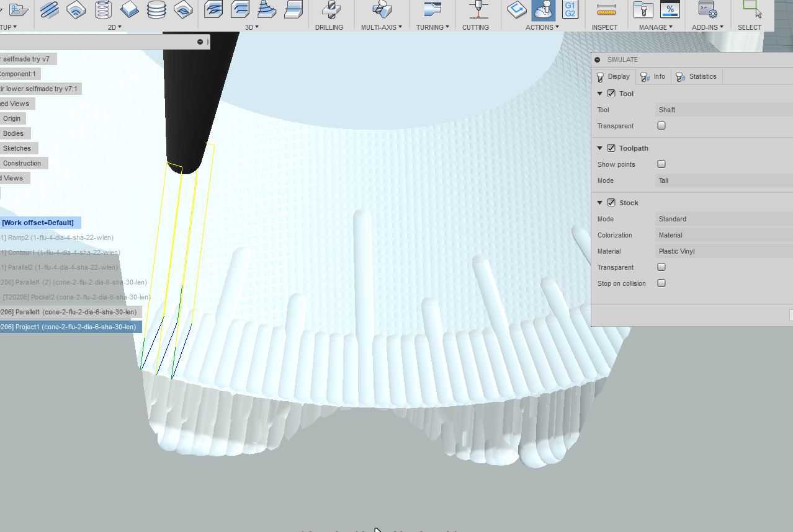The width and height of the screenshot is (793, 532).
Task: Switch to the Info tab
Action: click(x=653, y=76)
